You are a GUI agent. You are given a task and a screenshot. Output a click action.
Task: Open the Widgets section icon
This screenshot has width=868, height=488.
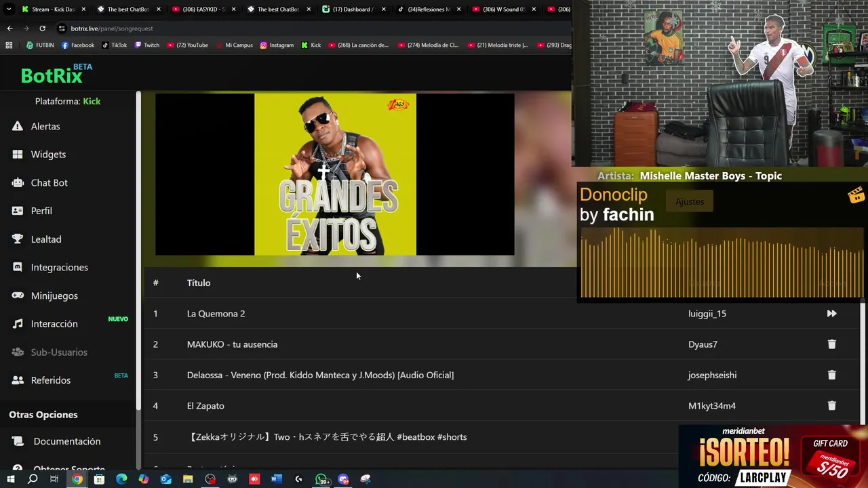tap(18, 155)
